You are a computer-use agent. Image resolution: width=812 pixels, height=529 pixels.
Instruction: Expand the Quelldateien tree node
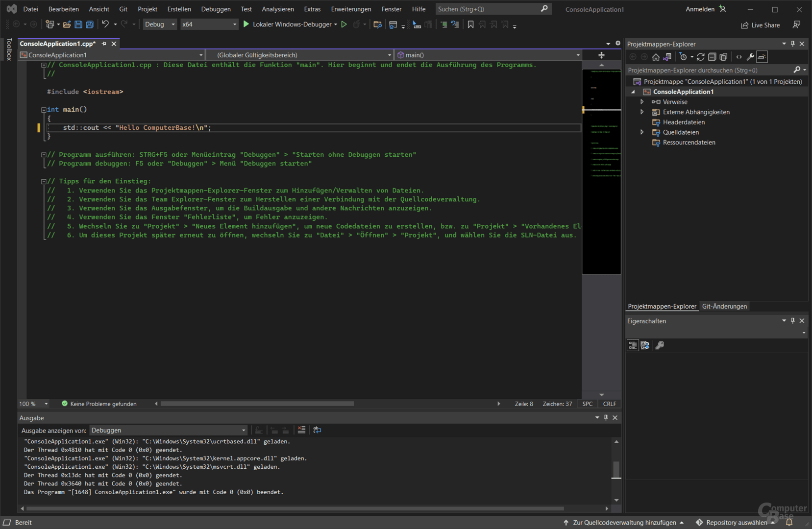[642, 132]
